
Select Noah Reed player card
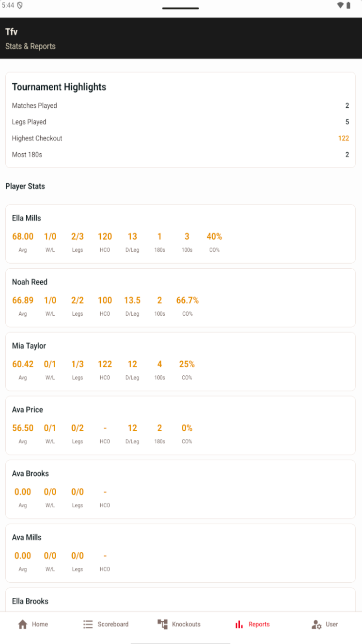tap(180, 298)
